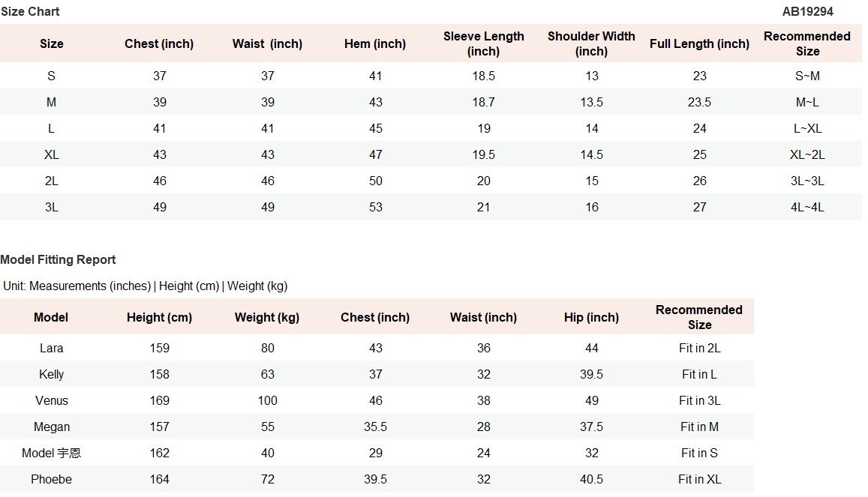Click the Model Fitting Report heading

[58, 259]
